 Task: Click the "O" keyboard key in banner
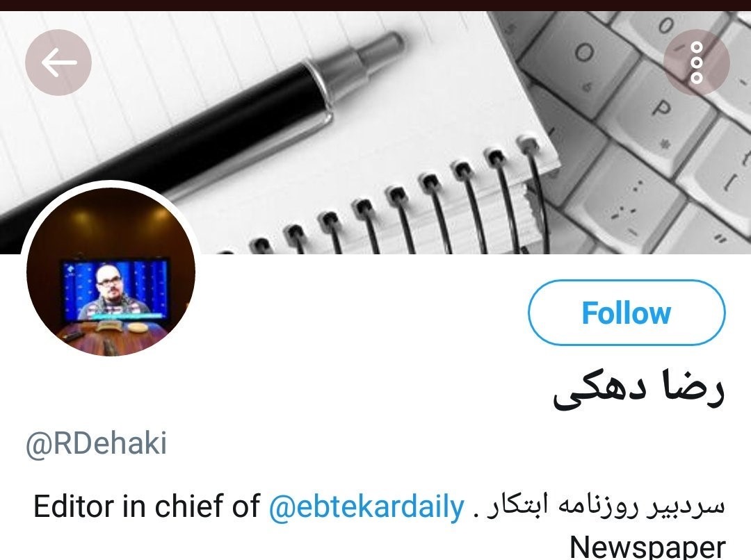point(583,53)
